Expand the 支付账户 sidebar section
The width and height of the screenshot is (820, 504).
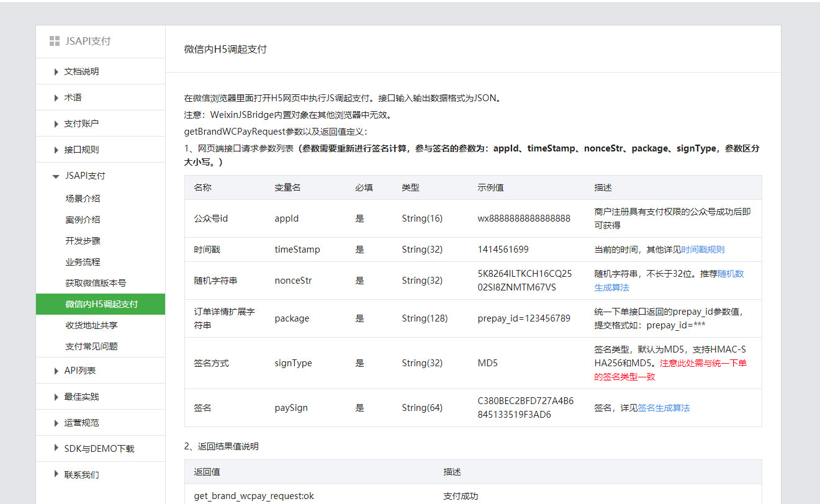(81, 124)
